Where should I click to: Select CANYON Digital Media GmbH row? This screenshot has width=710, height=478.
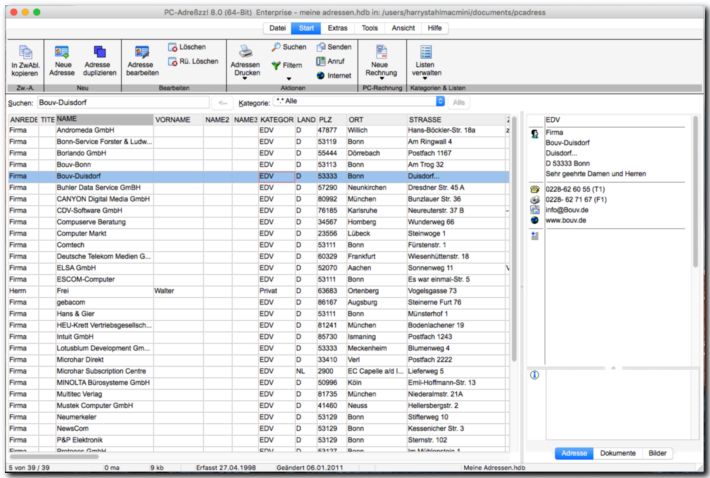[258, 199]
